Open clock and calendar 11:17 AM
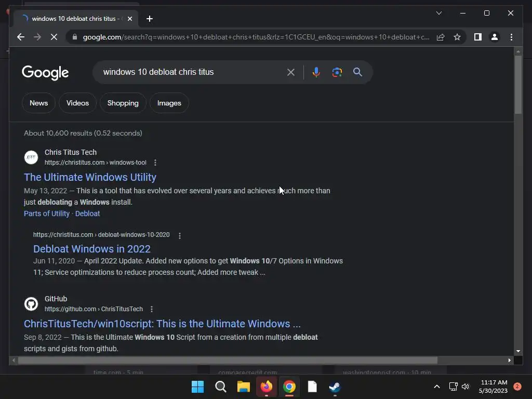This screenshot has width=532, height=399. pyautogui.click(x=494, y=387)
